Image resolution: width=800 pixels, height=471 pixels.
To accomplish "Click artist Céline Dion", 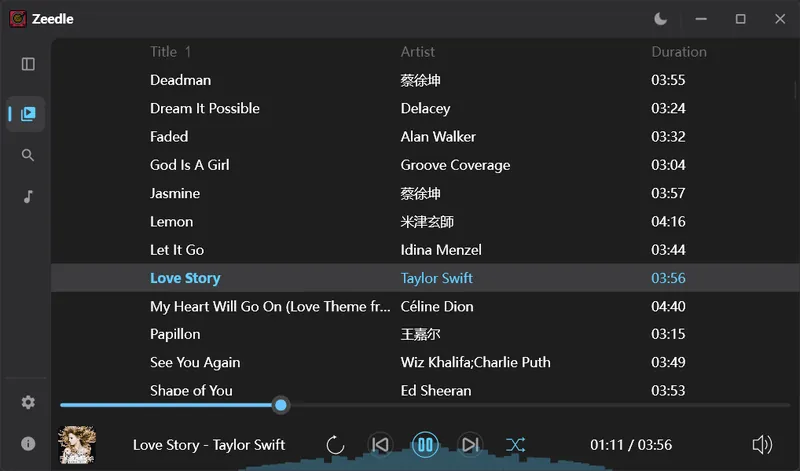I will [437, 306].
